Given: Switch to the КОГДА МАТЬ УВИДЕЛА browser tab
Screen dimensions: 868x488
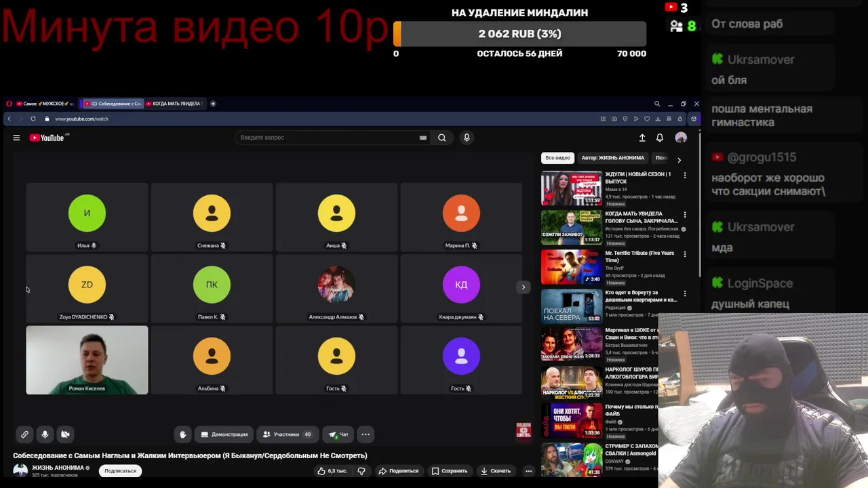Looking at the screenshot, I should point(174,104).
